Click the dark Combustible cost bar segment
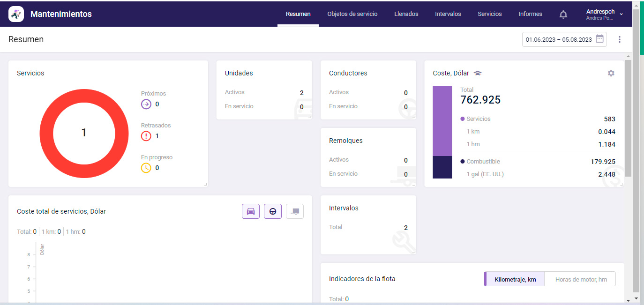Viewport: 644px width, 305px height. click(x=442, y=167)
